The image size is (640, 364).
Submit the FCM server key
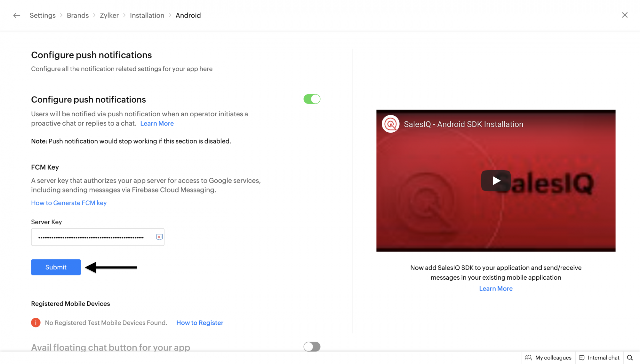tap(56, 267)
